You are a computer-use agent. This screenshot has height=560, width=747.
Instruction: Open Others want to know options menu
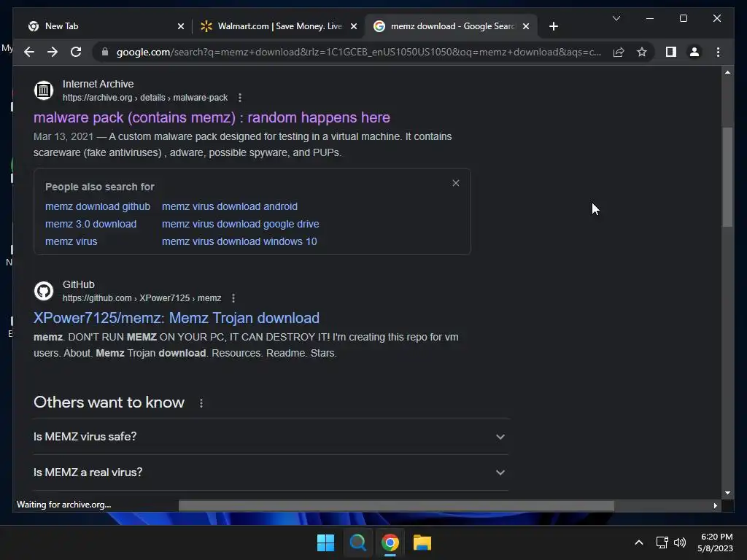point(201,402)
